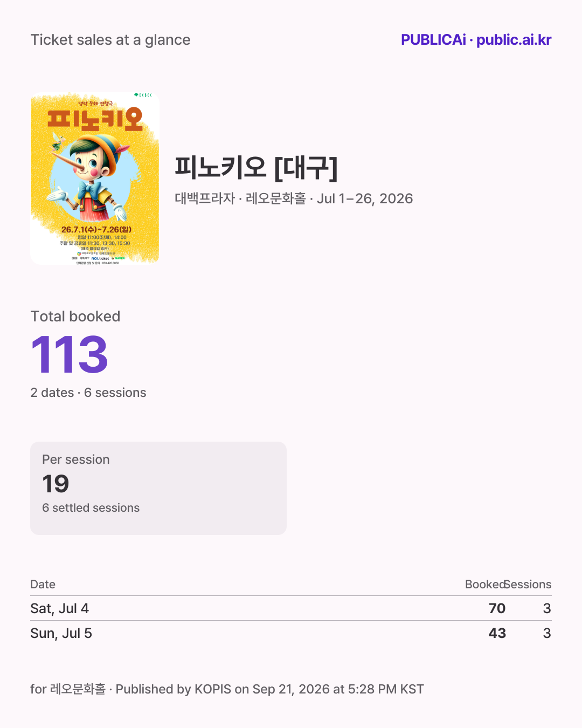Select the Sat, Jul 4 row
This screenshot has width=582, height=728.
pos(291,608)
